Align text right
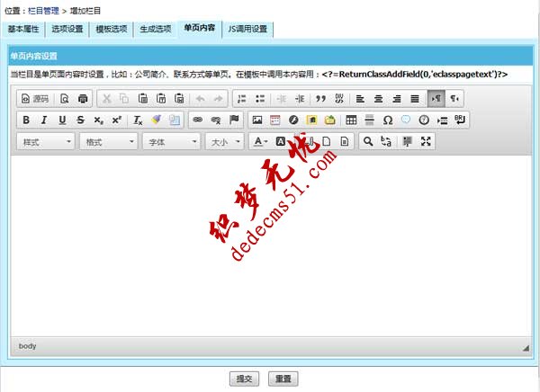Screen dimensions: 540x392 pos(397,99)
